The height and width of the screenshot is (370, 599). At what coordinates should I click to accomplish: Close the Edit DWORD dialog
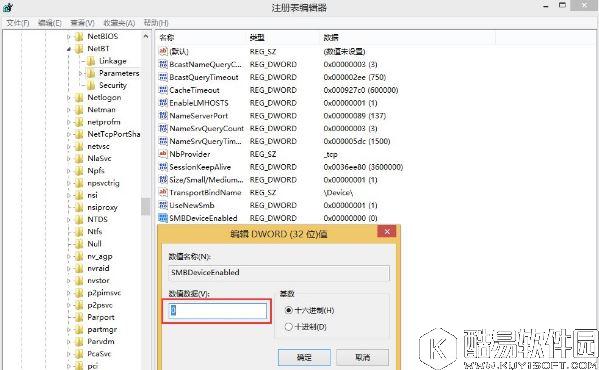tap(387, 231)
